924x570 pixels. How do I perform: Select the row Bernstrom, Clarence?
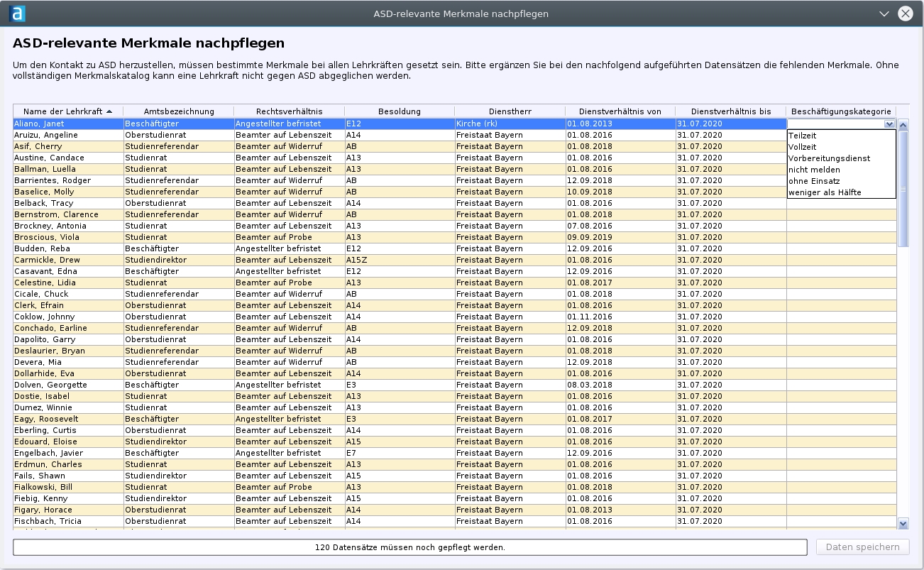click(455, 214)
